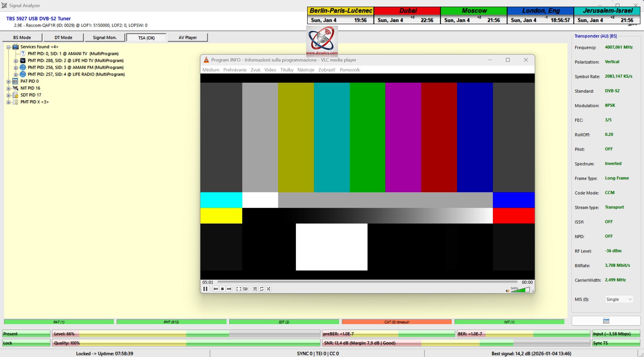This screenshot has height=357, width=644.
Task: Toggle VLC loop mode
Action: click(262, 289)
